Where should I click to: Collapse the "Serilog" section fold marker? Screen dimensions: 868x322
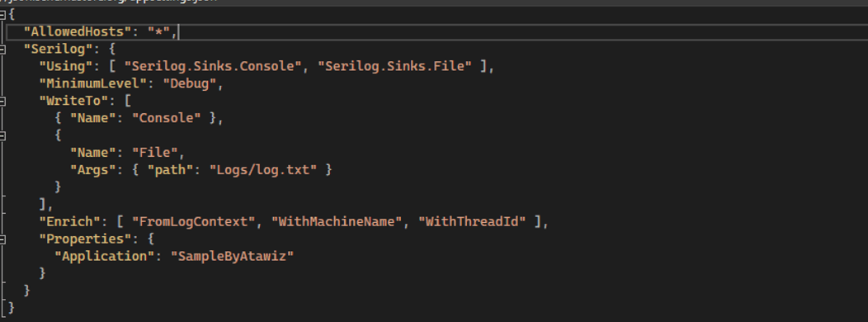(2, 50)
